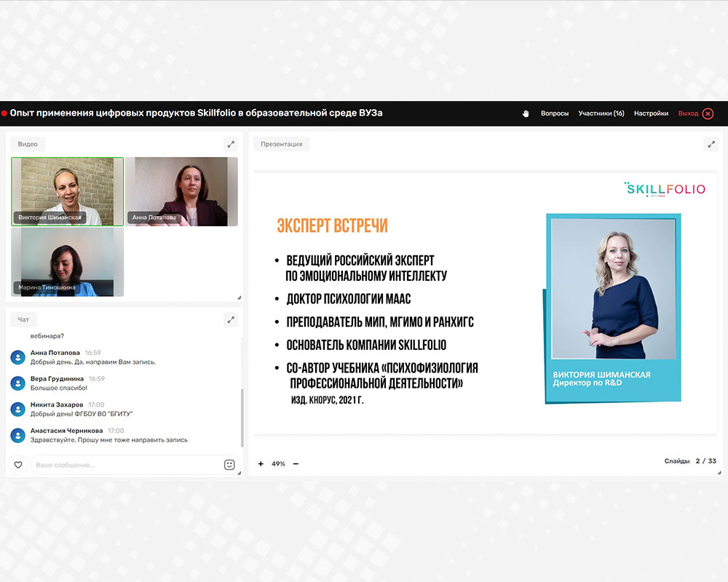Image resolution: width=728 pixels, height=582 pixels.
Task: Expand the Презентация panel to fullscreen
Action: (x=711, y=144)
